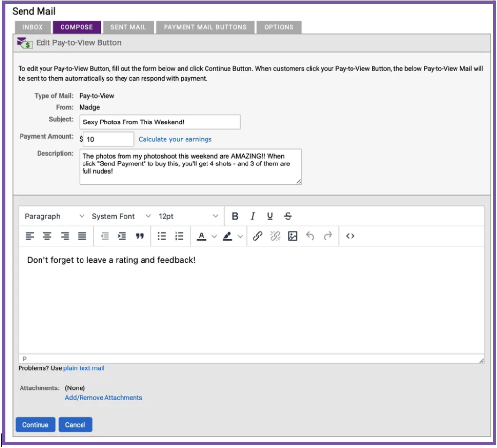Screen dimensions: 497x448
Task: Increase indent of paragraph
Action: click(x=122, y=236)
